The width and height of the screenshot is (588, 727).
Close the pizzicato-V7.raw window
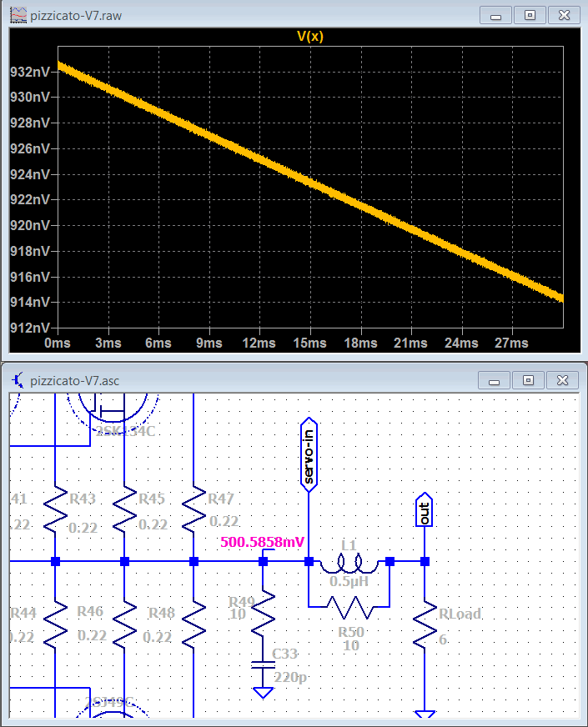(x=564, y=15)
